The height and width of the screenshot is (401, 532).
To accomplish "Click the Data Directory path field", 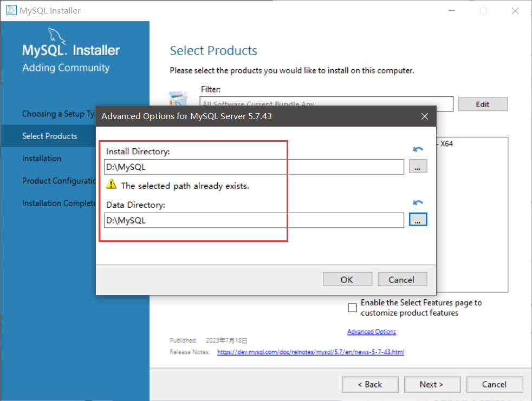I will 254,220.
